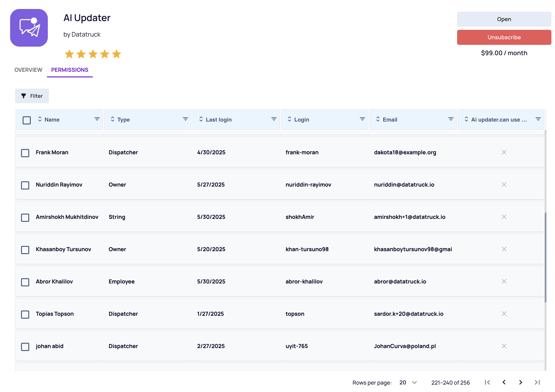Jump to the last page of results

click(x=537, y=382)
